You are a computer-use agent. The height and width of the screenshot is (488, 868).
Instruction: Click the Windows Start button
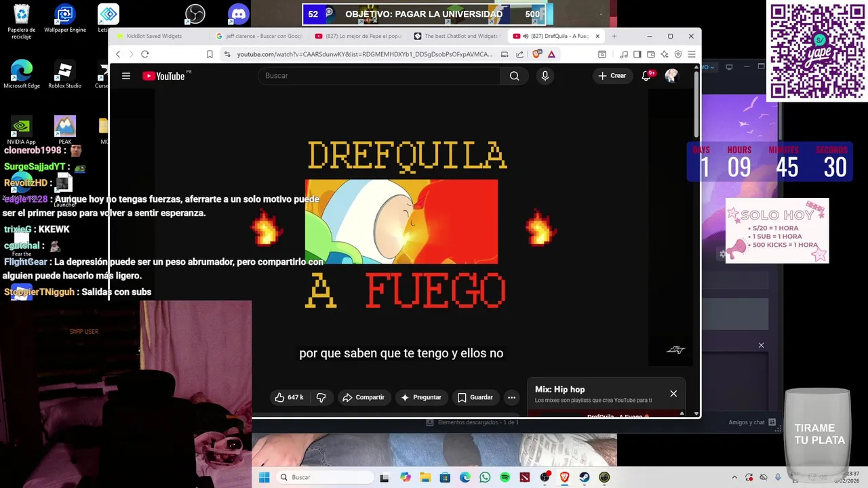(264, 477)
